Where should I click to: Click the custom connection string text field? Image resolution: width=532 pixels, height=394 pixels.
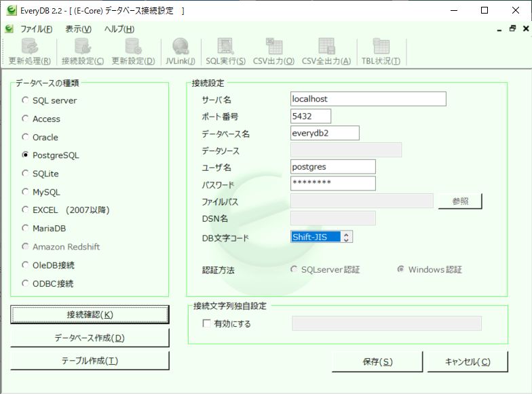click(387, 323)
